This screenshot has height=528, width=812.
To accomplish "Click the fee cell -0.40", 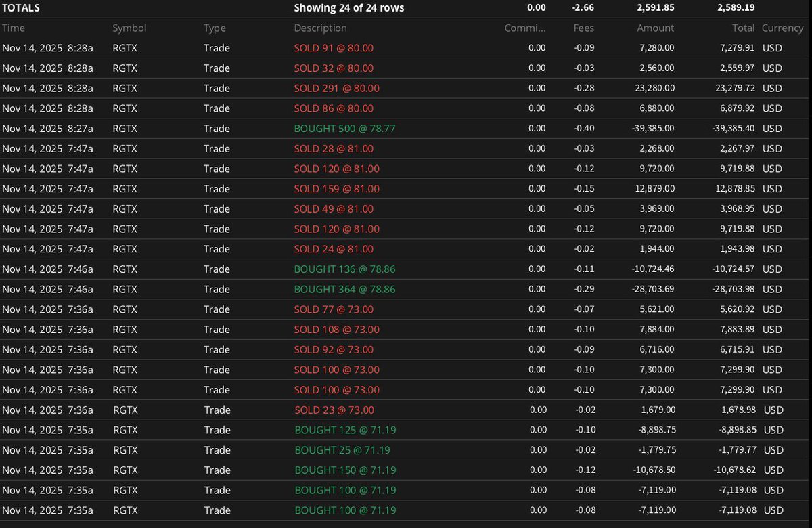I will 583,129.
